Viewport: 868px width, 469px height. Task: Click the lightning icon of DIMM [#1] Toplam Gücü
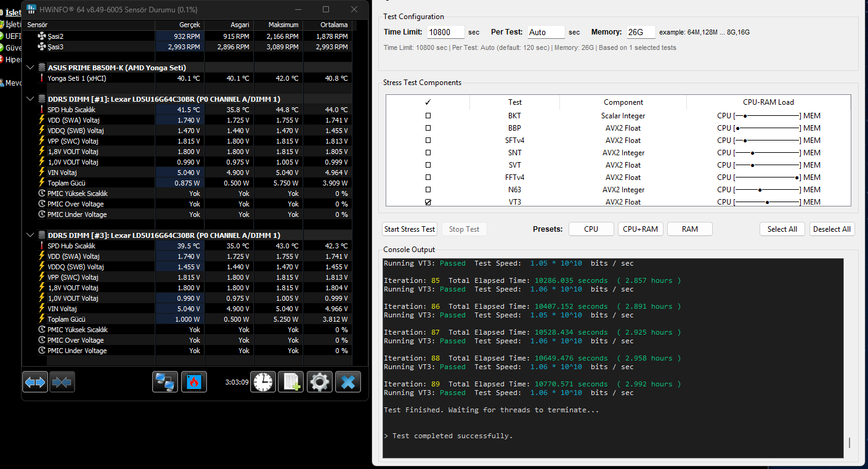tap(42, 183)
